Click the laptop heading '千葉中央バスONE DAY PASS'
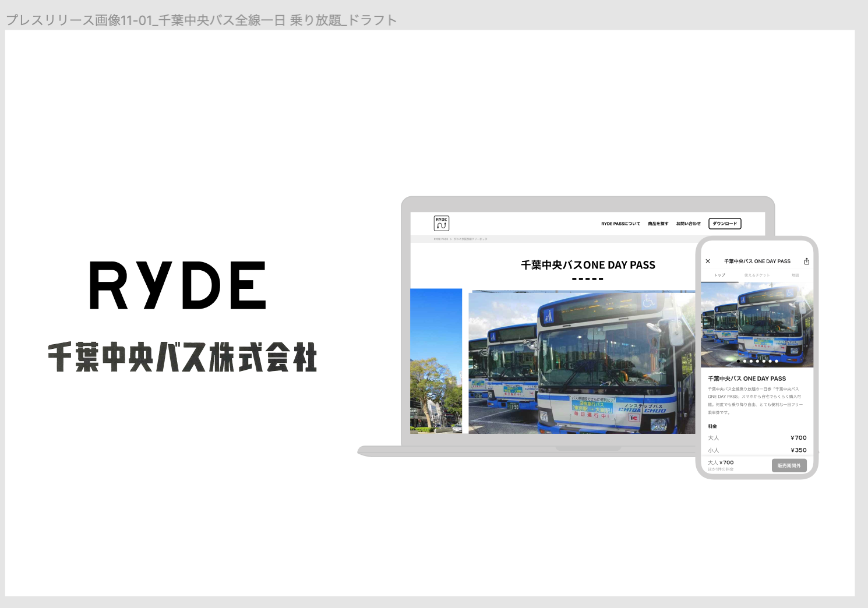The width and height of the screenshot is (868, 608). (x=588, y=265)
